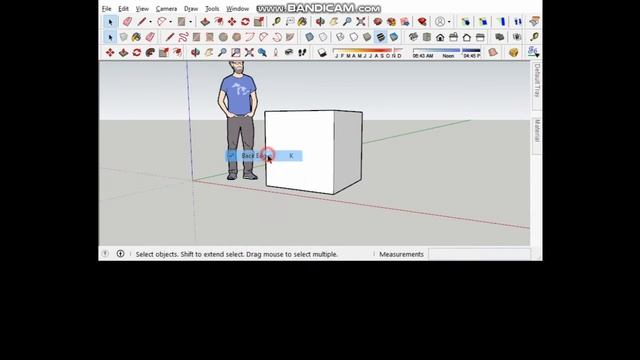Select the Zoom Window tool

[236, 53]
